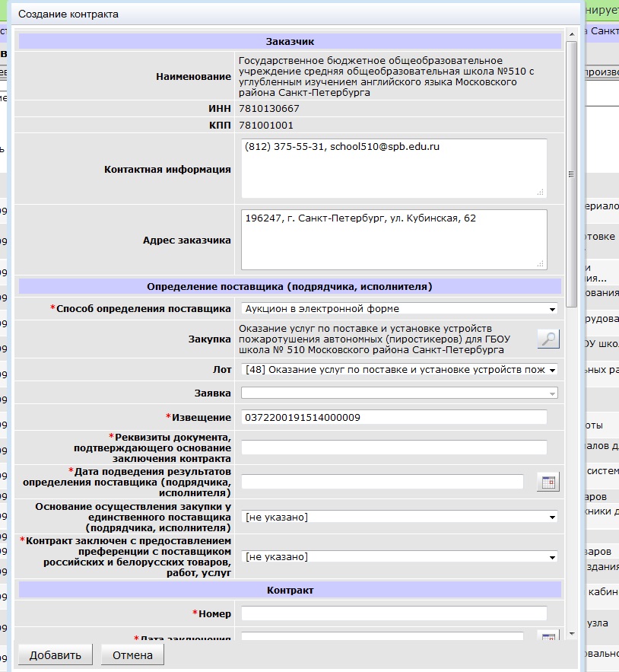Click the Закупка field label
Image resolution: width=619 pixels, height=672 pixels.
pos(209,339)
